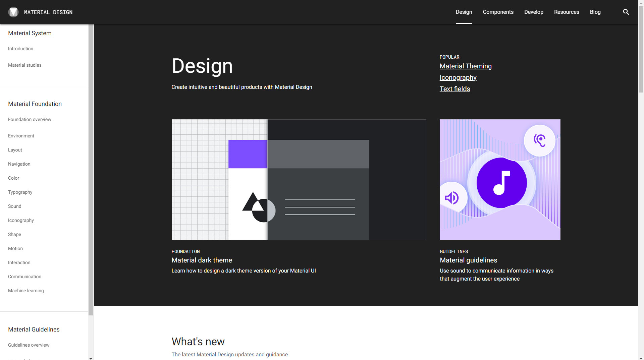
Task: Open the Design tab
Action: 464,12
